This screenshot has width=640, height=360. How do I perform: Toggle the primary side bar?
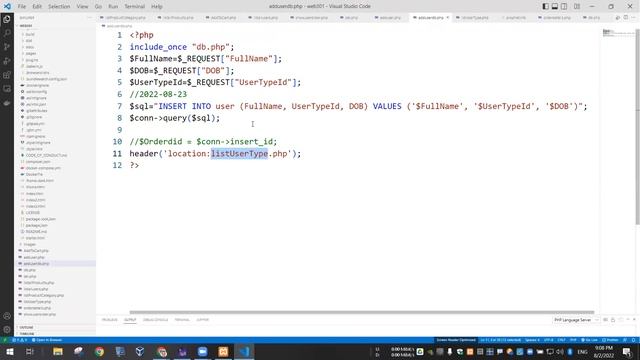(545, 7)
